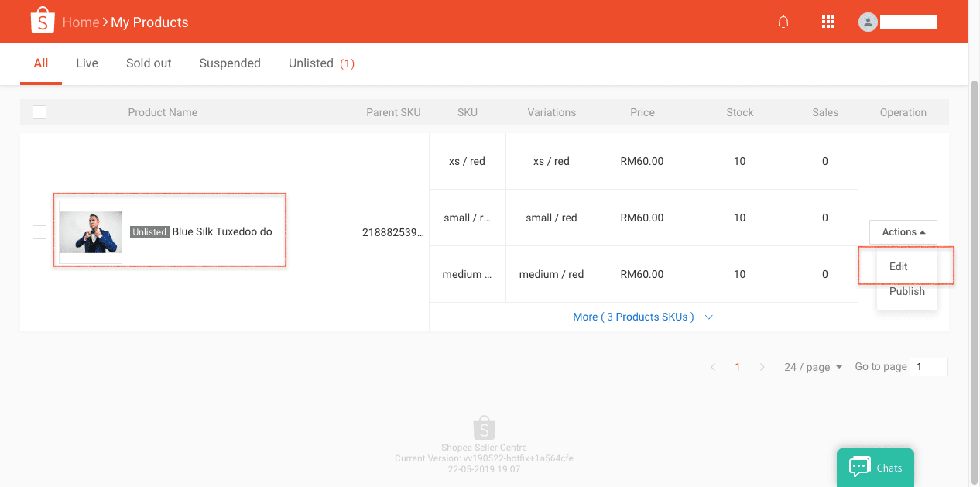Open the Suspended tab
This screenshot has width=980, height=487.
(x=230, y=63)
